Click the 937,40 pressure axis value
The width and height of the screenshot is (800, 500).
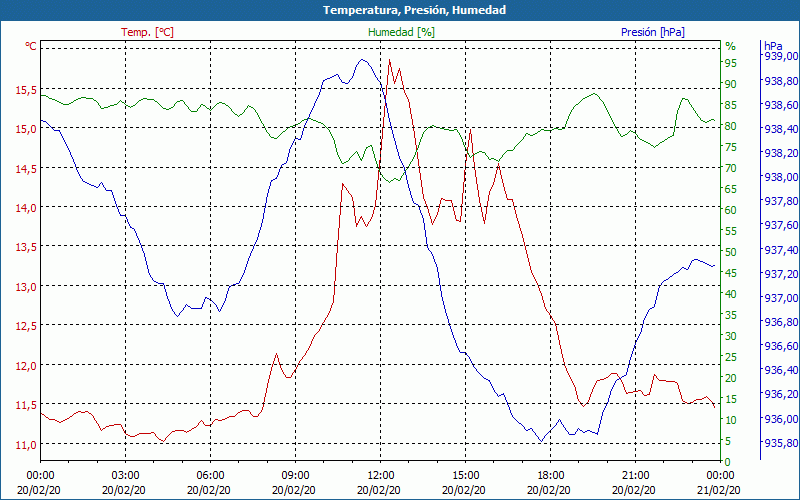point(781,250)
